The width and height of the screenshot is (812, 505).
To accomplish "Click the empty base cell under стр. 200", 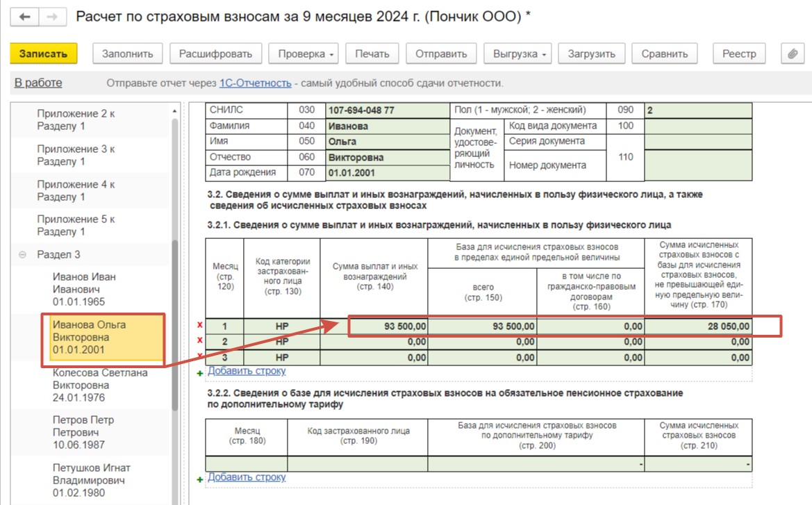I will point(536,464).
